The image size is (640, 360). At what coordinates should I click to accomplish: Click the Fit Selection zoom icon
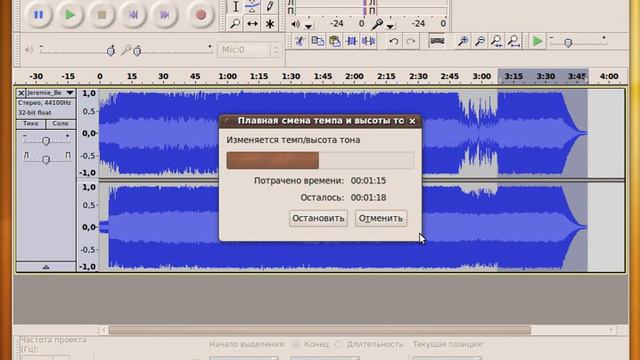tap(497, 41)
